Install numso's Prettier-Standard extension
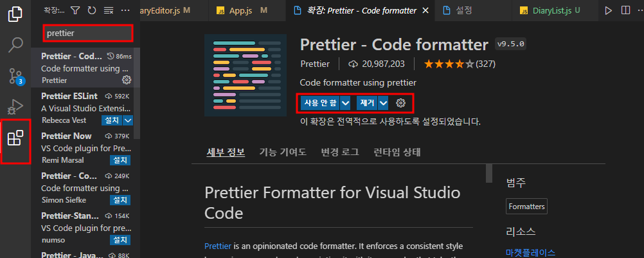This screenshot has height=258, width=644. [120, 239]
